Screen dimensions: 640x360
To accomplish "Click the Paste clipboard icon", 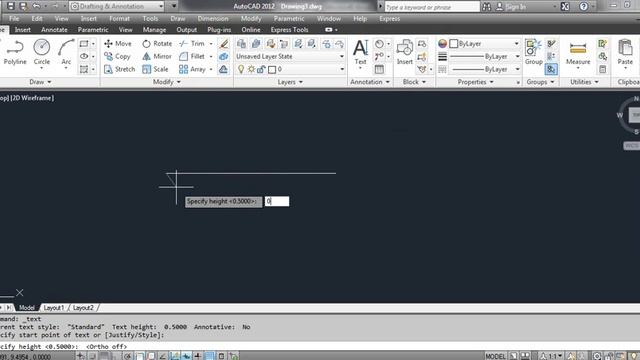I will coord(625,52).
